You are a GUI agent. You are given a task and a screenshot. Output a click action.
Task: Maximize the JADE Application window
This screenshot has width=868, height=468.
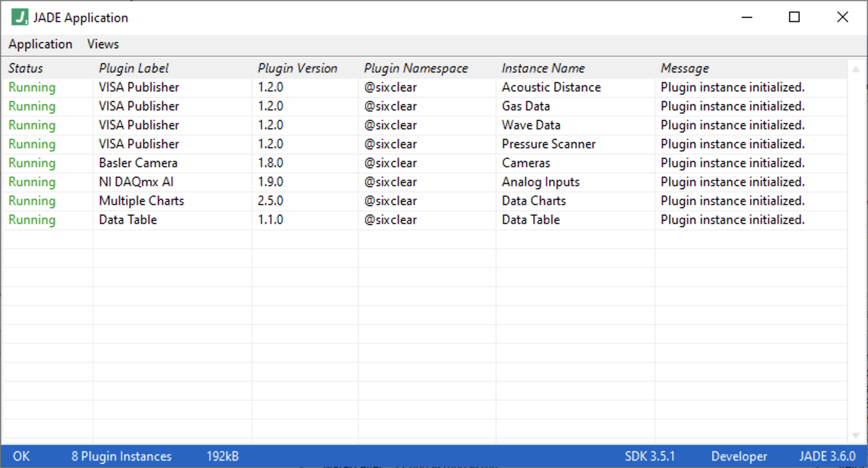point(794,17)
